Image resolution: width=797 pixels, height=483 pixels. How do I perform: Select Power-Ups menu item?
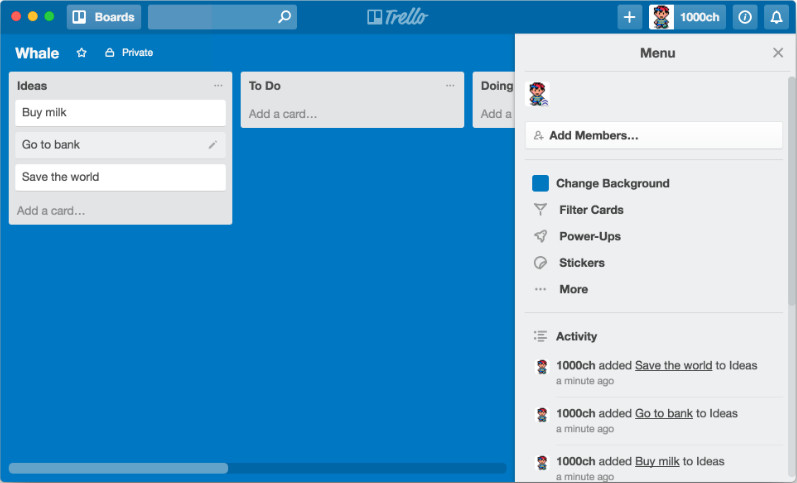(x=590, y=236)
